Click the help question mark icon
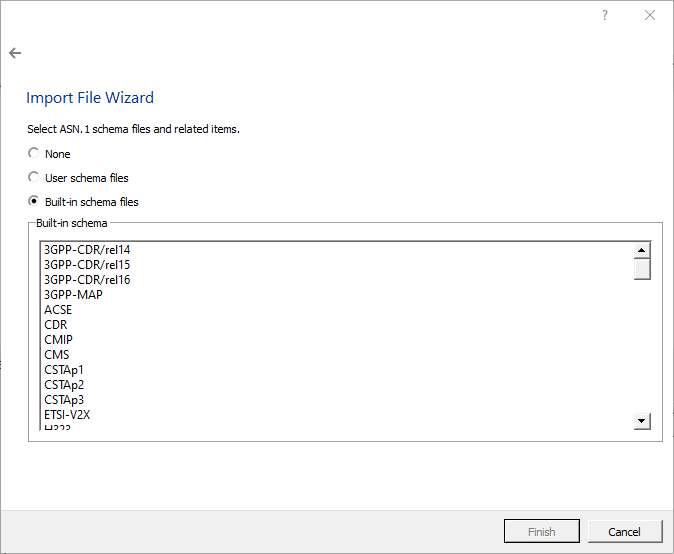The width and height of the screenshot is (674, 554). pos(605,16)
